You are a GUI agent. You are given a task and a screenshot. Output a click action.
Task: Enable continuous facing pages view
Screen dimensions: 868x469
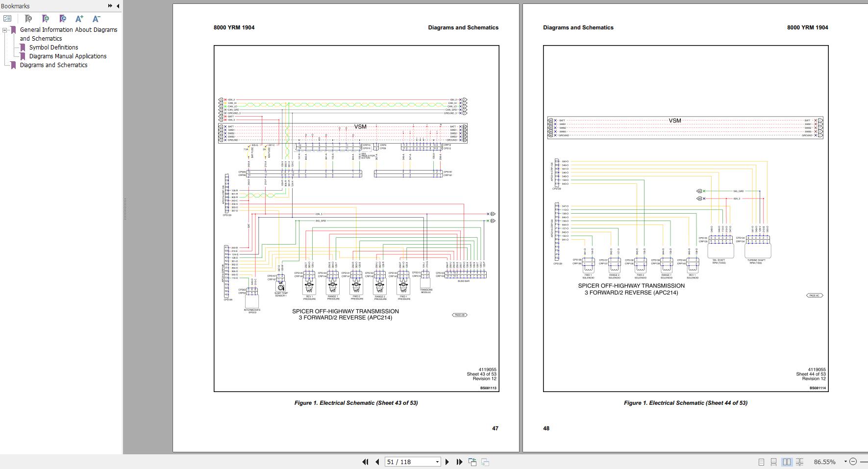coord(799,462)
